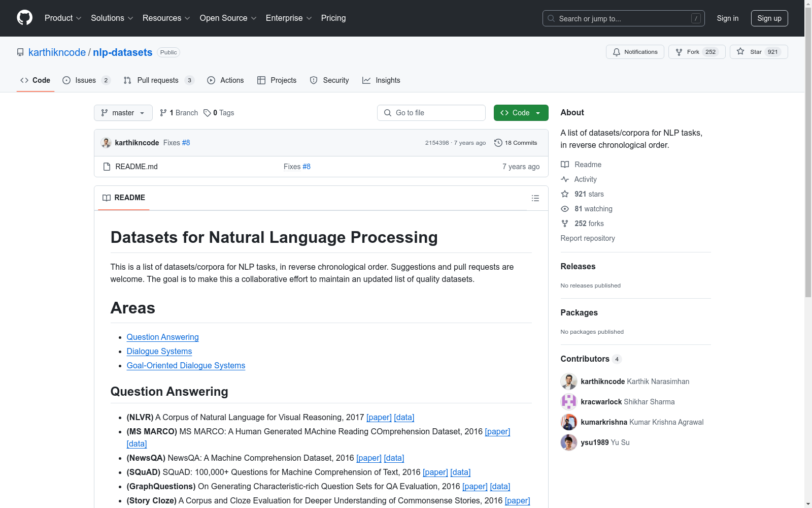Click the Issues circle icon

(66, 80)
